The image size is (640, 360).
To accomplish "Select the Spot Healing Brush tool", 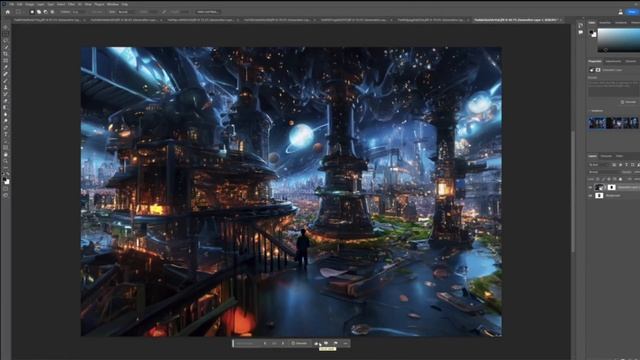I will click(6, 74).
